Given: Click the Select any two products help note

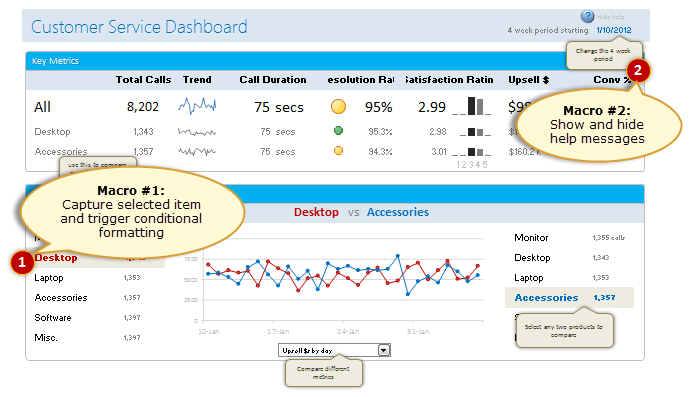Looking at the screenshot, I should click(x=564, y=331).
